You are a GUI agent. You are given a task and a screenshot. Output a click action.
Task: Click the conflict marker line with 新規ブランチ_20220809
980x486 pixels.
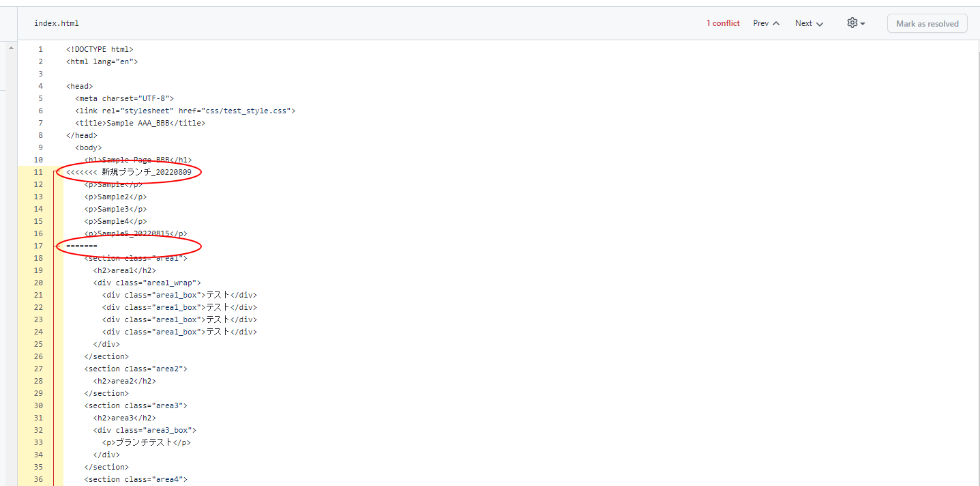pyautogui.click(x=128, y=172)
